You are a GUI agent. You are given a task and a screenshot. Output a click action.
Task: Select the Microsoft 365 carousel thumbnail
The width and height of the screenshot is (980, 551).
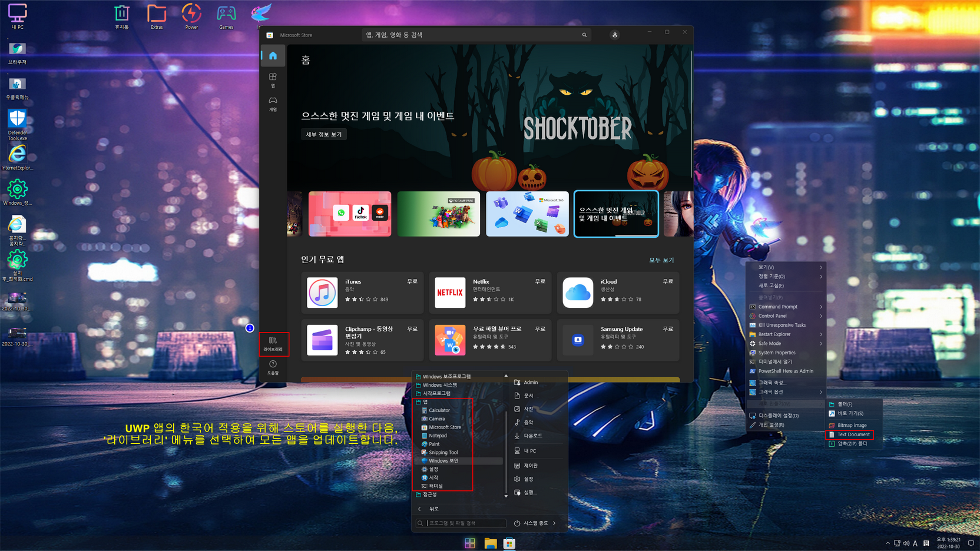[527, 214]
